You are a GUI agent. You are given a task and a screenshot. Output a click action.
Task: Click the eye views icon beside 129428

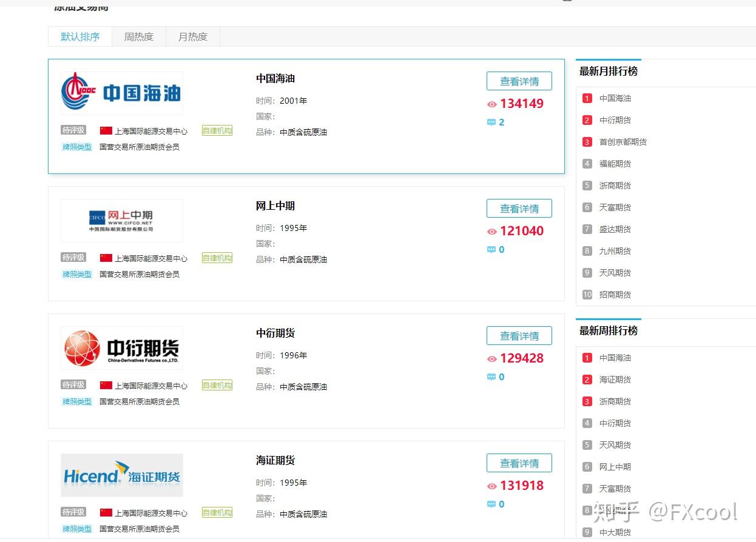(x=492, y=359)
